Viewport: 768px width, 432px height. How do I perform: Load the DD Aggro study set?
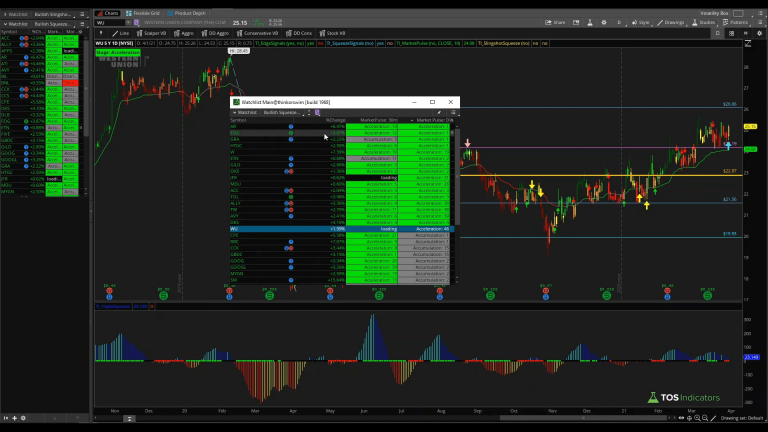coord(216,33)
